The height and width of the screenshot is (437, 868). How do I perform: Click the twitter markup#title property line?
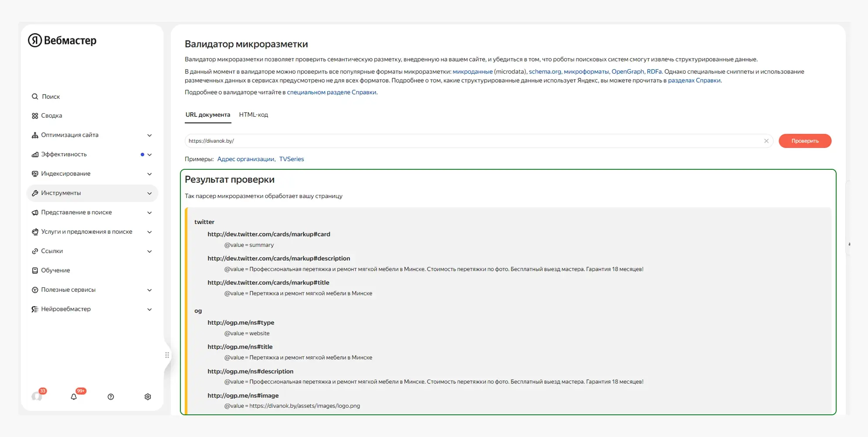tap(268, 282)
